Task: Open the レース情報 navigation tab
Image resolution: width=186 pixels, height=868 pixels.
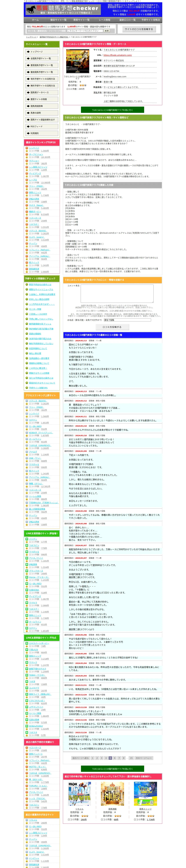Action: [x=104, y=20]
